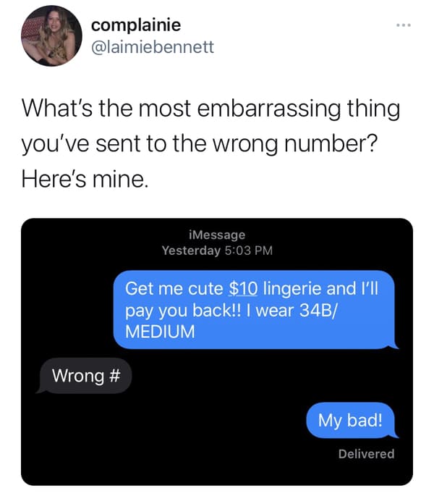Image resolution: width=434 pixels, height=504 pixels.
Task: Click the Delivered status label
Action: pos(366,454)
